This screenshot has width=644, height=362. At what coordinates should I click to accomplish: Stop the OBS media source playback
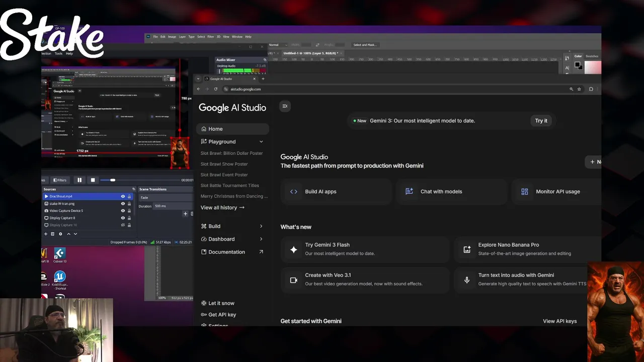point(93,180)
